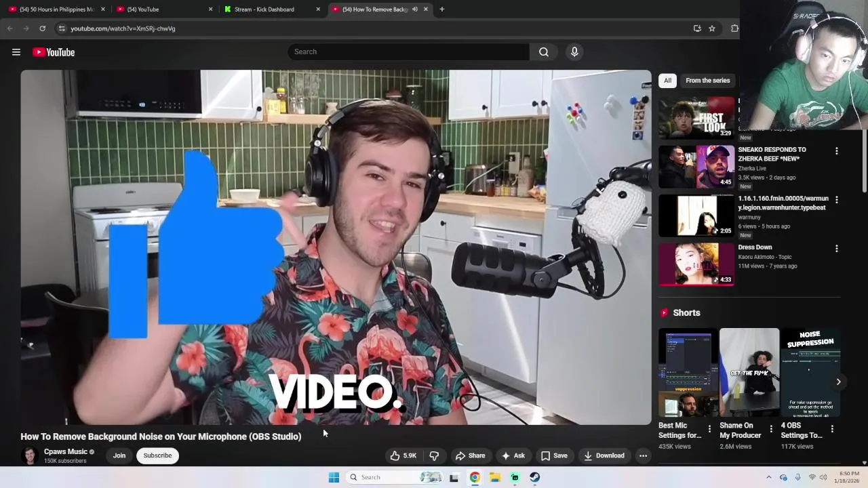
Task: Open more actions ellipsis below the video
Action: coord(643,455)
